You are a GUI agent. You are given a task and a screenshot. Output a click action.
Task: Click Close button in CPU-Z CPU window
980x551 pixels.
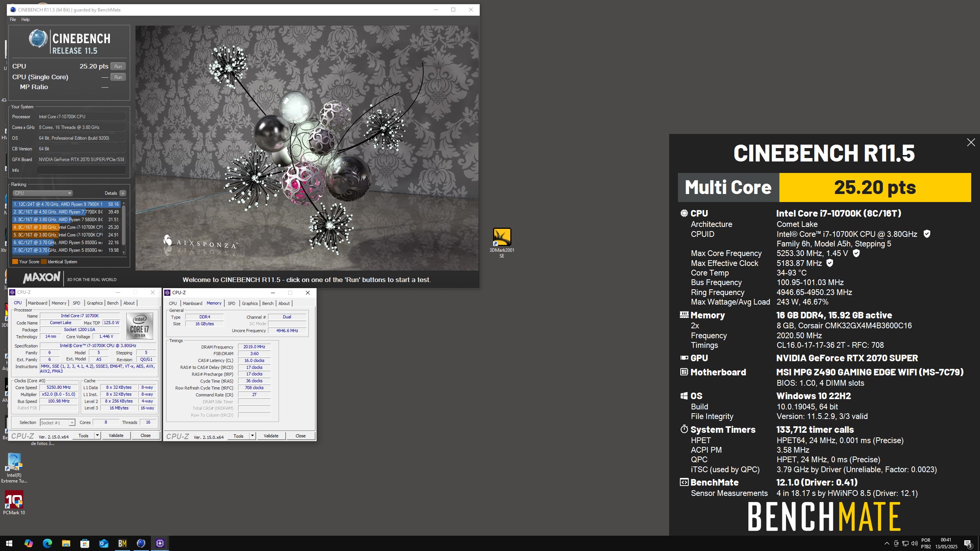click(145, 435)
